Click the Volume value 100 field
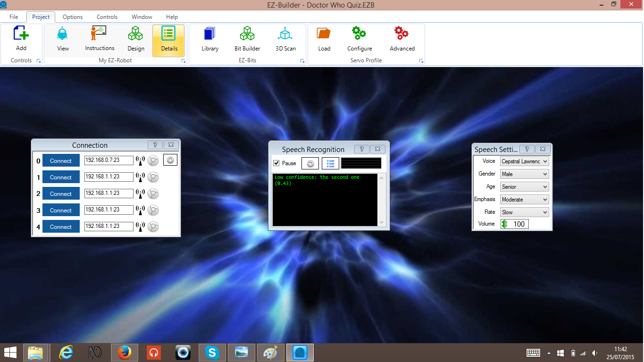The width and height of the screenshot is (644, 362). pos(519,224)
